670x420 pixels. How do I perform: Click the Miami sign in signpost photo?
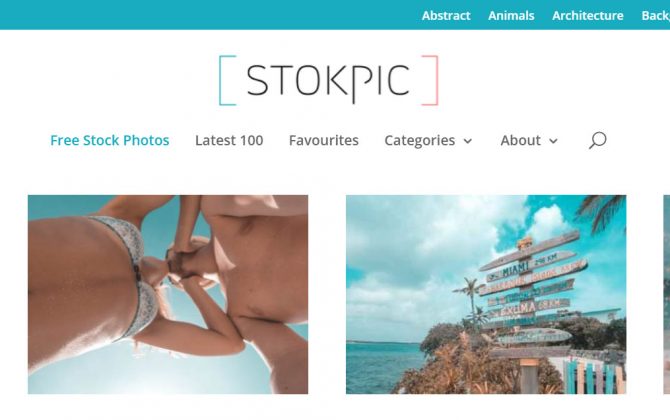pyautogui.click(x=529, y=264)
